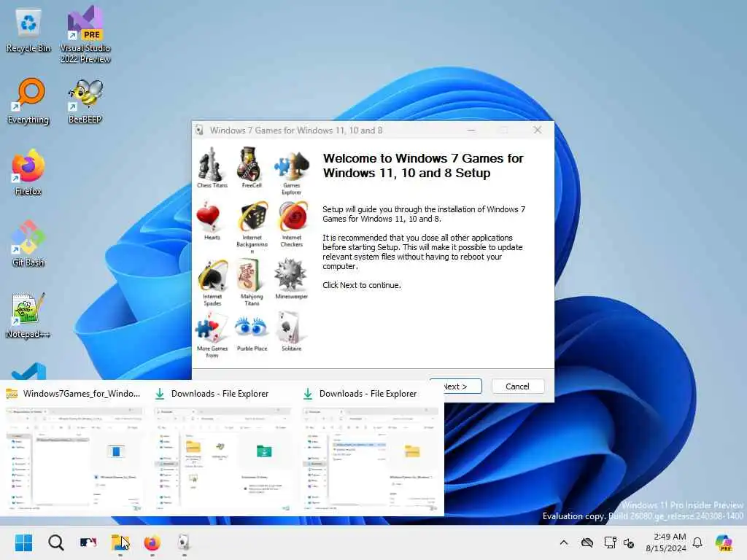This screenshot has width=747, height=560.
Task: Open Visual Studio 2022 Preview shortcut
Action: click(85, 34)
